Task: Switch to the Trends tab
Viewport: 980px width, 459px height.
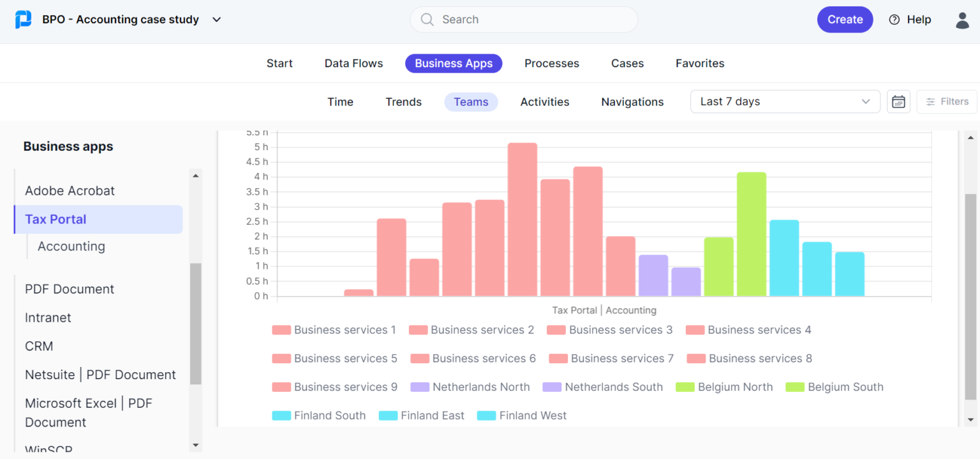Action: coord(403,102)
